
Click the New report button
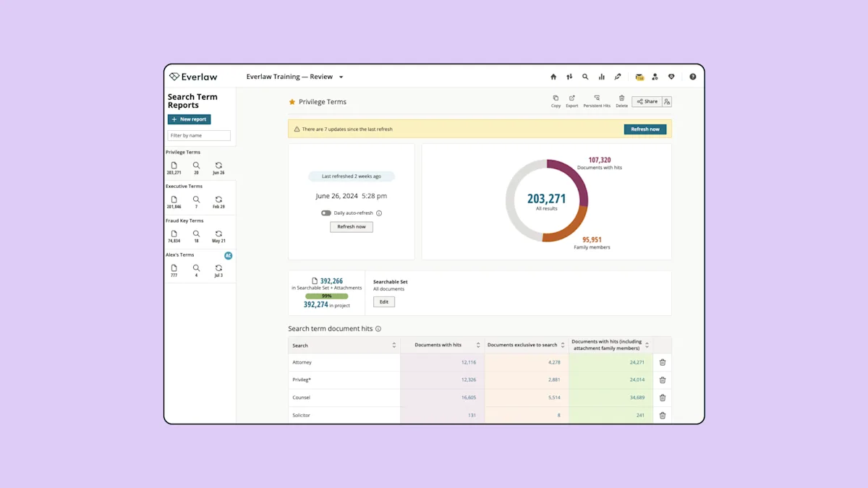pos(189,119)
